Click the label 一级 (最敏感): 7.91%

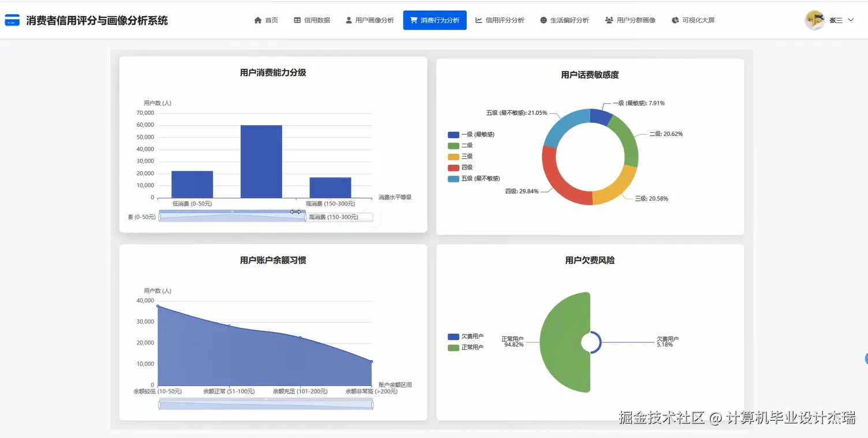click(x=639, y=103)
